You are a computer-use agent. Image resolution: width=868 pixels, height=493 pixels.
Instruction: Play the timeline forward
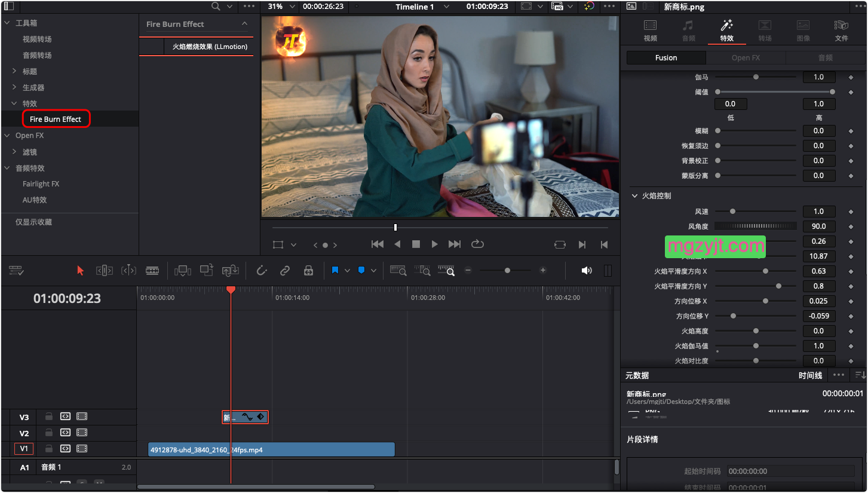[435, 244]
